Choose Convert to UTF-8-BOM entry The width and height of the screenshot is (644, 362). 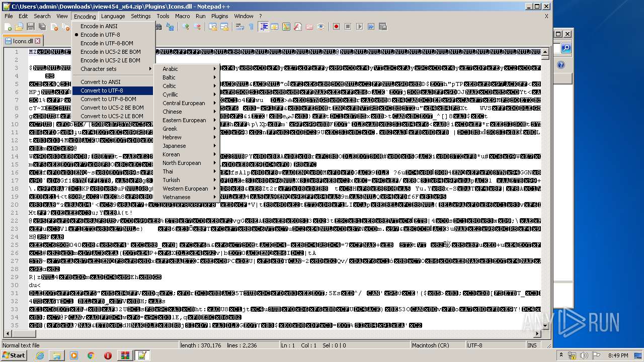coord(113,99)
